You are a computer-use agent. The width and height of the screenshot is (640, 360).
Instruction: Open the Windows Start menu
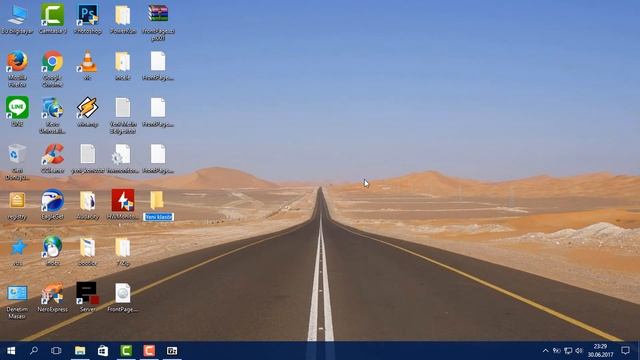point(11,351)
